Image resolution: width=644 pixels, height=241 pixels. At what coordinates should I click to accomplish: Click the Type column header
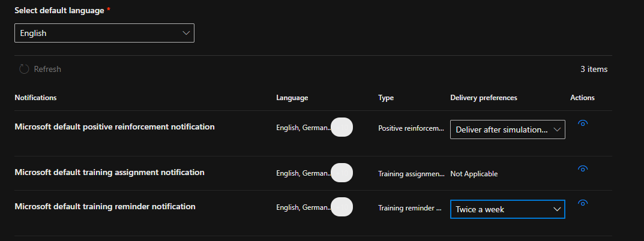(x=386, y=98)
